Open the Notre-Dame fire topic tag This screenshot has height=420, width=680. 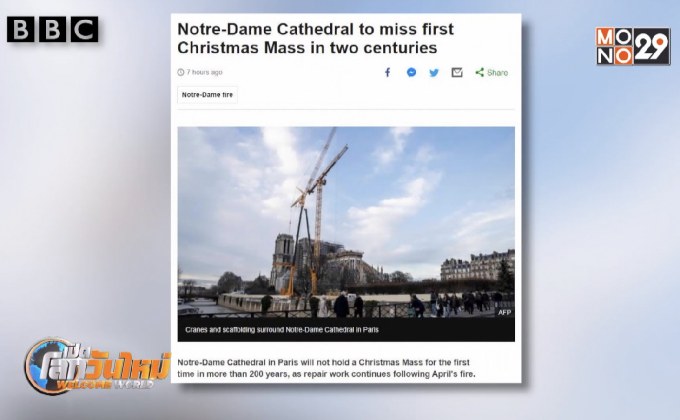pyautogui.click(x=207, y=95)
